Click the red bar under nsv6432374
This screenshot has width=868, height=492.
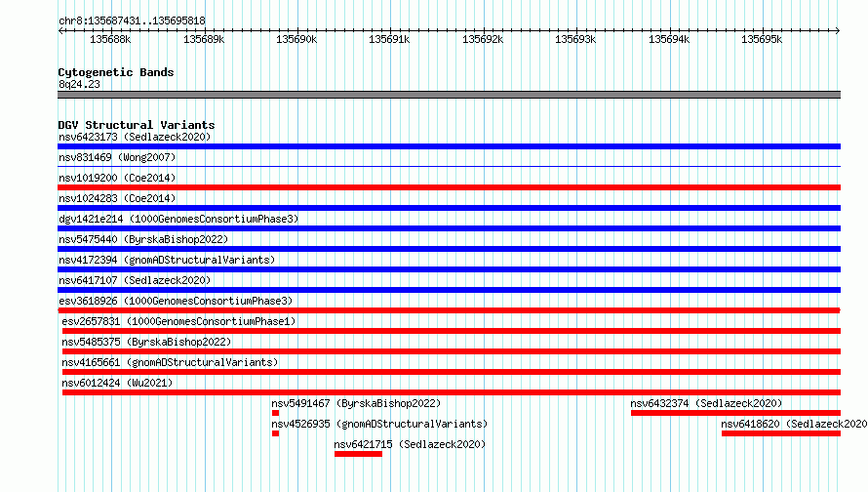(735, 413)
